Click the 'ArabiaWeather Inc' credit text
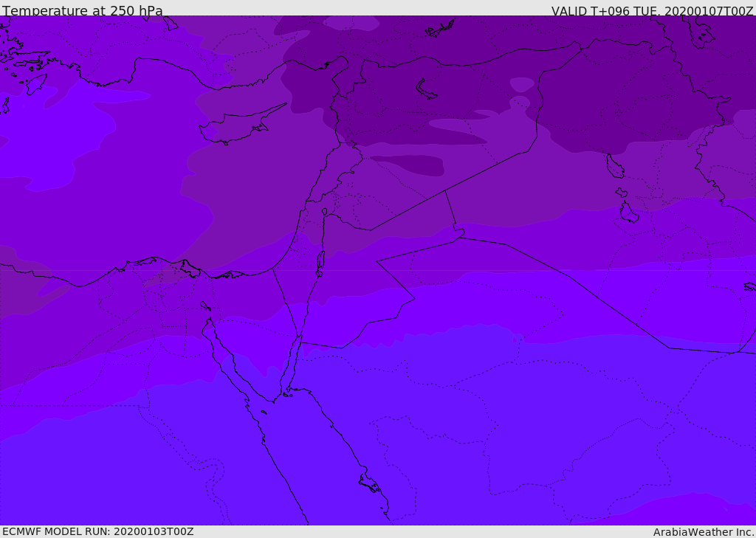This screenshot has height=538, width=756. (x=704, y=532)
